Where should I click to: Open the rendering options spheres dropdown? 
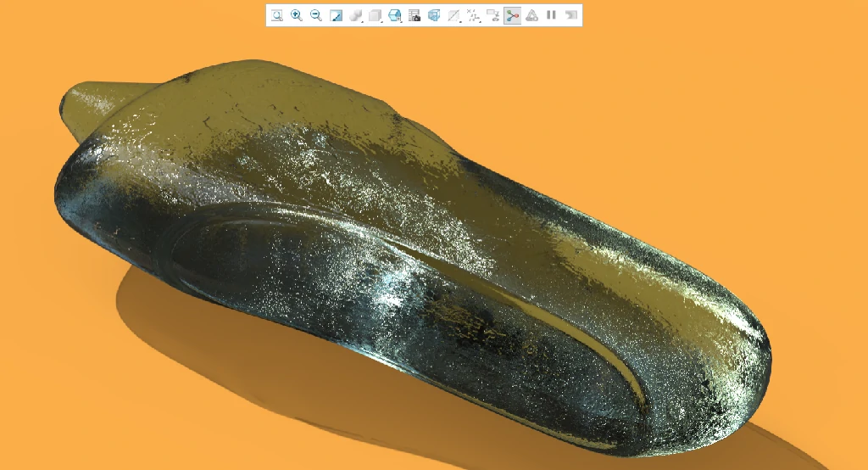[356, 15]
